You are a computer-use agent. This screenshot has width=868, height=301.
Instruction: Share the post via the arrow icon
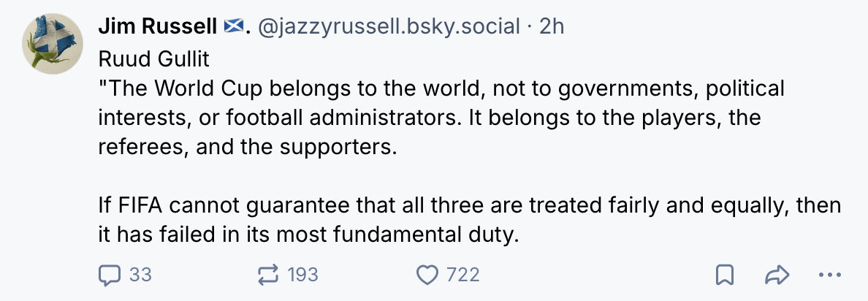pyautogui.click(x=777, y=275)
